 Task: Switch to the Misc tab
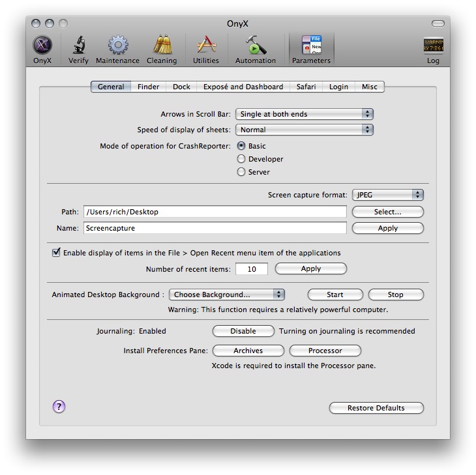pos(370,87)
